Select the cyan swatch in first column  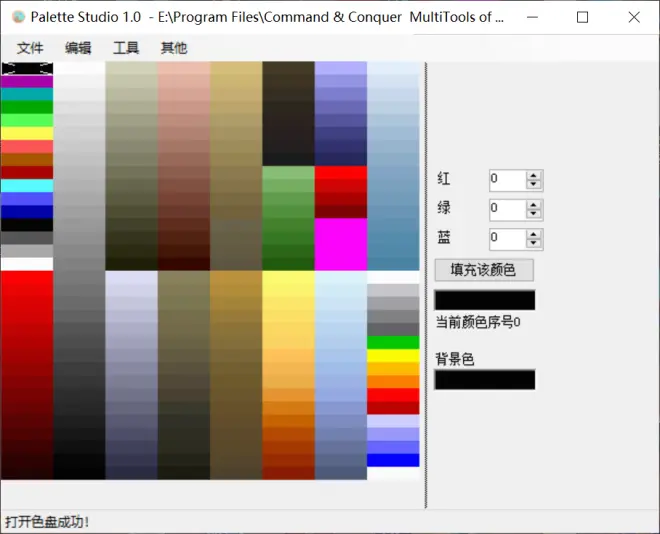tap(27, 186)
